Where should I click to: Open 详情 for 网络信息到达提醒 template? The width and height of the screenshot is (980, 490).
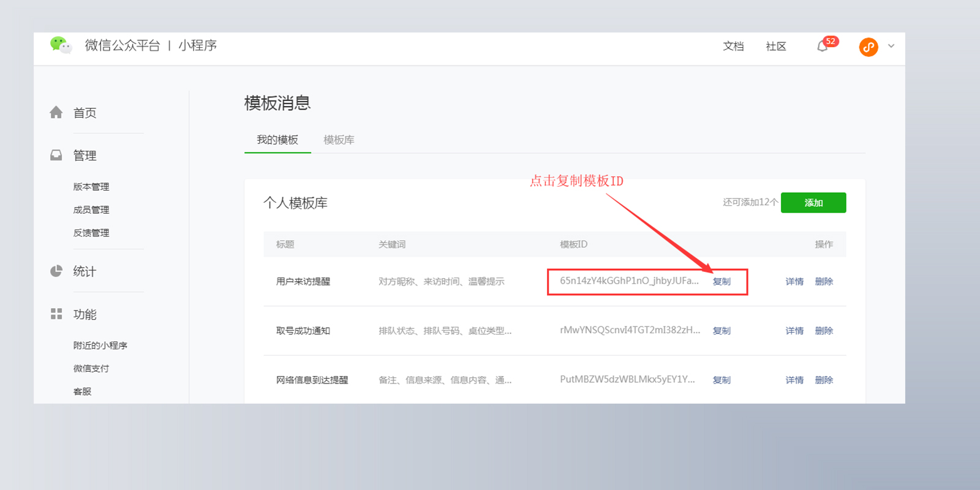pyautogui.click(x=794, y=380)
